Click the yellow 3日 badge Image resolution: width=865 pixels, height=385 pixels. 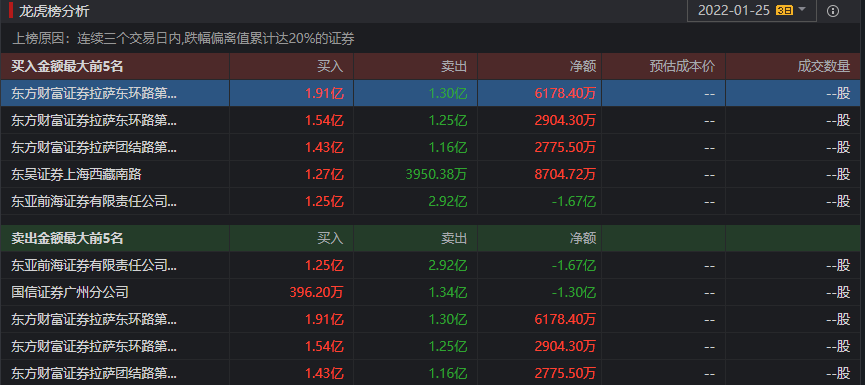[x=784, y=10]
